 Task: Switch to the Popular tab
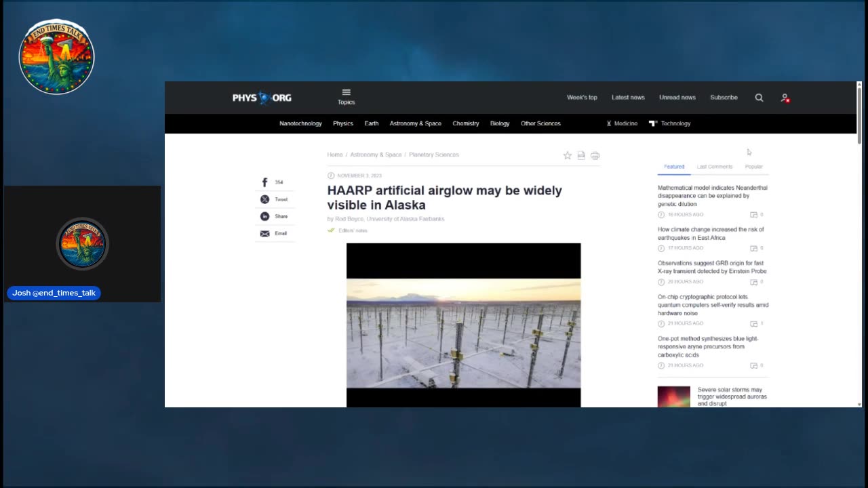(x=754, y=167)
